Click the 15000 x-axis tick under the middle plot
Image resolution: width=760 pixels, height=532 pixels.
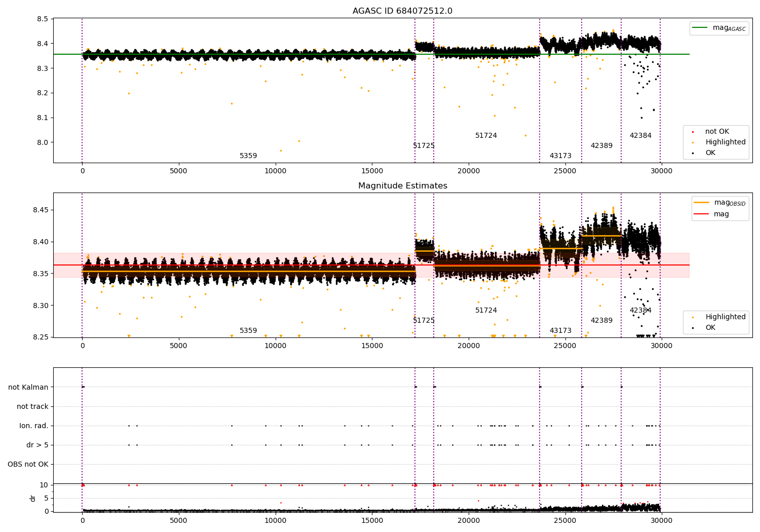click(372, 346)
